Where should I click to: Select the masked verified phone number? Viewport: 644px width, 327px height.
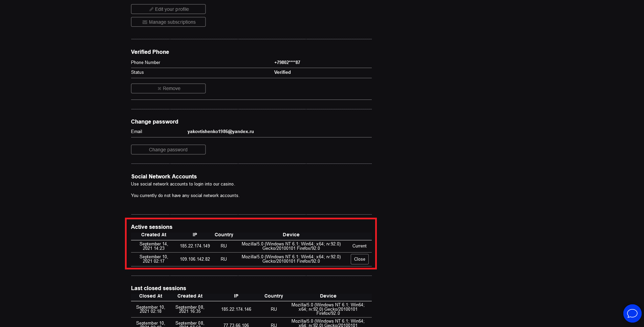287,63
